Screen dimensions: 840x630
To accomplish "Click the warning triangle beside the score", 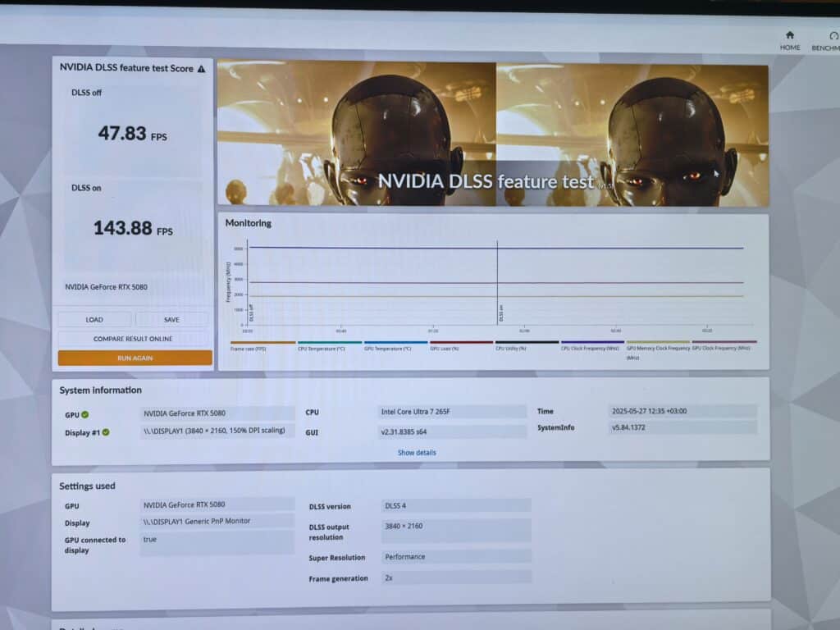I will (202, 69).
